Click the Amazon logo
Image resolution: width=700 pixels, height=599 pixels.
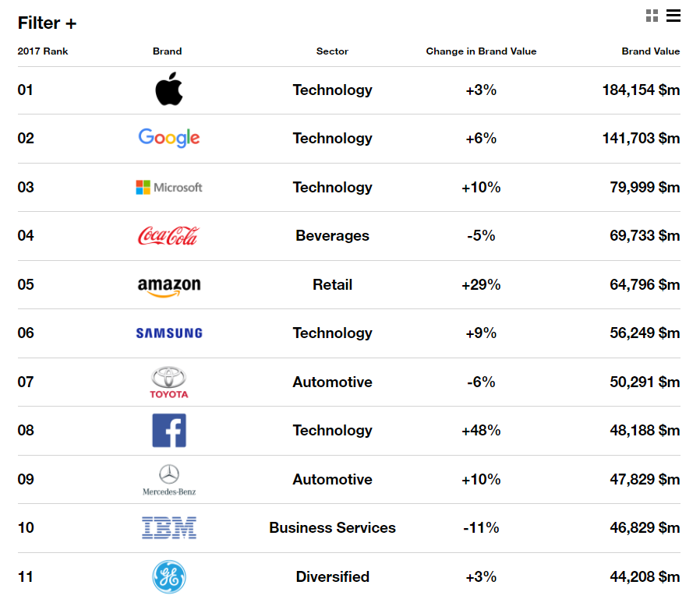coord(169,284)
